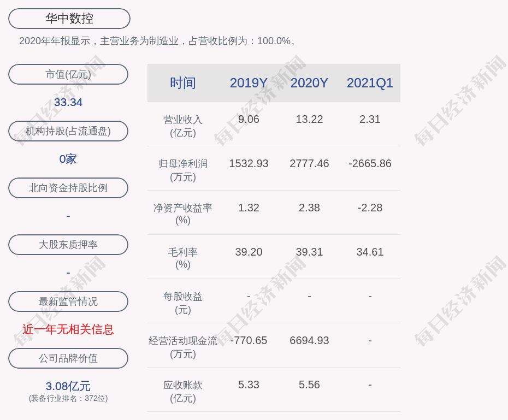
Task: Select the cash flow value 6694.93
Action: [309, 340]
